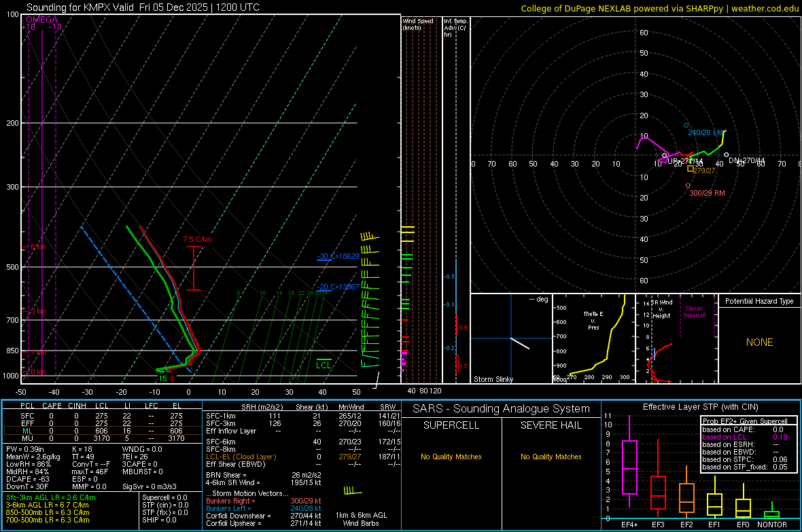Click the Wind Speed (knots) panel header
The height and width of the screenshot is (532, 802).
click(x=418, y=24)
